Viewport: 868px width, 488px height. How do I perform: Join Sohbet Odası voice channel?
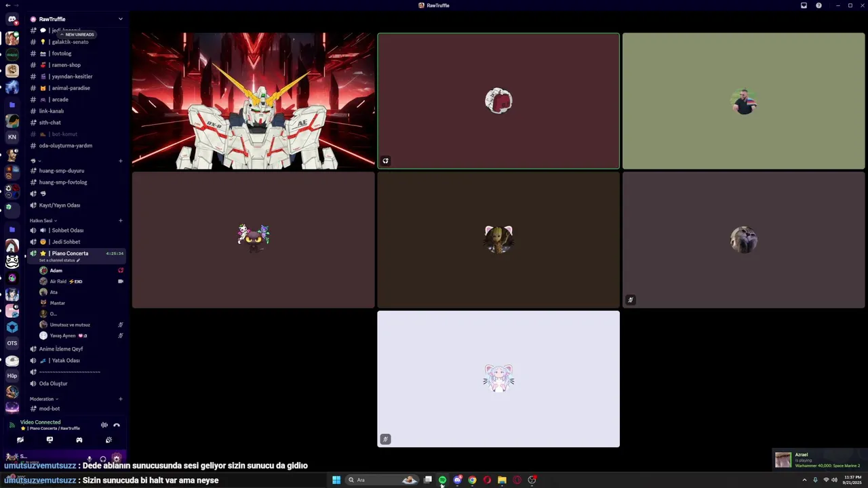coord(76,230)
